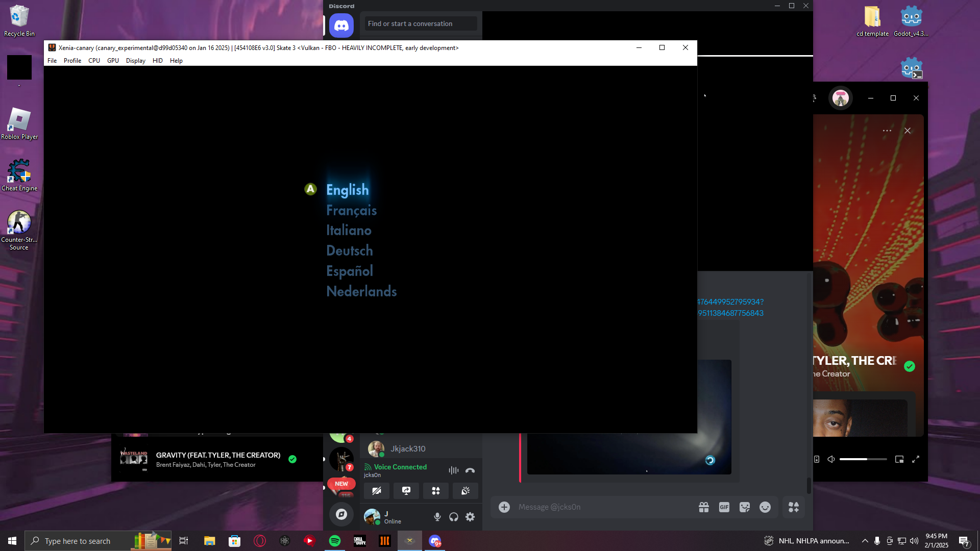Open the Xenia Display menu
This screenshot has width=980, height=551.
pos(135,61)
